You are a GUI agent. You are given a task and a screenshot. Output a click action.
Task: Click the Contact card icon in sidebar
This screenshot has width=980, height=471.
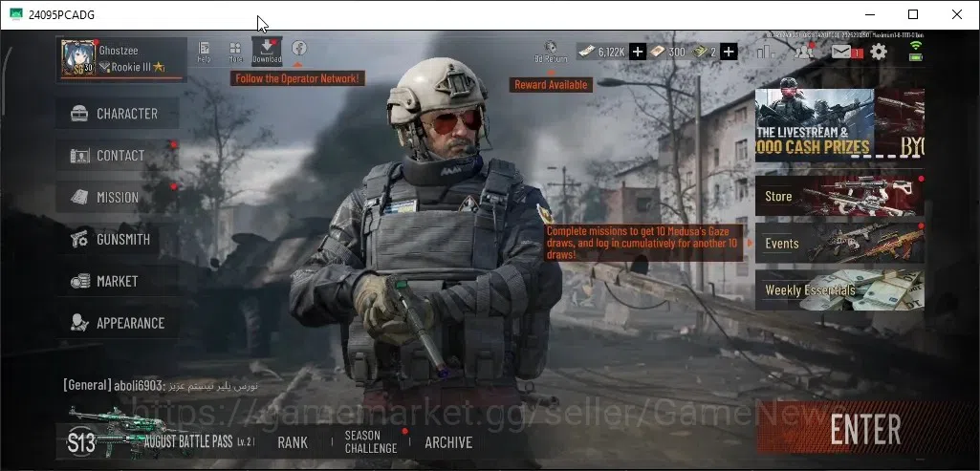[79, 156]
